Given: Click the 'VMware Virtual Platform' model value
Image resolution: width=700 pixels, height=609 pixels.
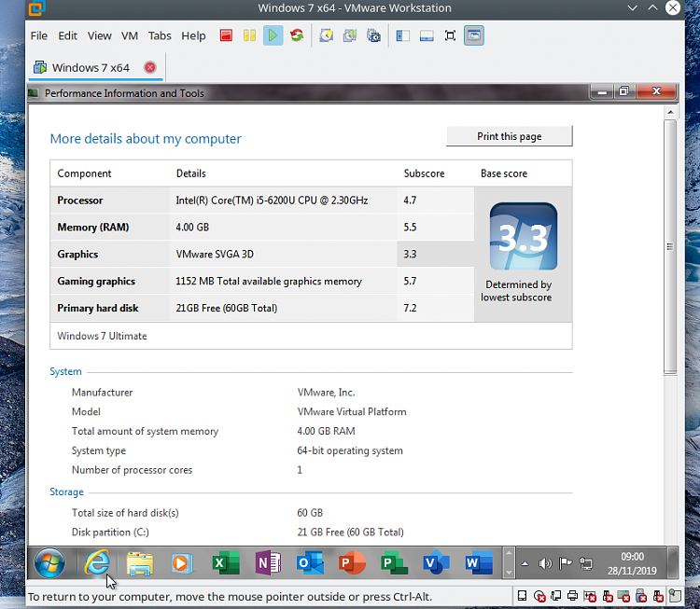Looking at the screenshot, I should (x=352, y=412).
